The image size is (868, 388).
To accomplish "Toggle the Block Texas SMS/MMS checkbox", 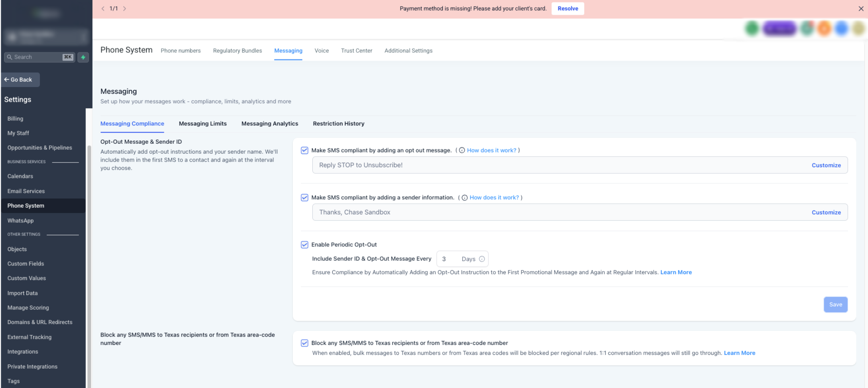I will point(304,343).
